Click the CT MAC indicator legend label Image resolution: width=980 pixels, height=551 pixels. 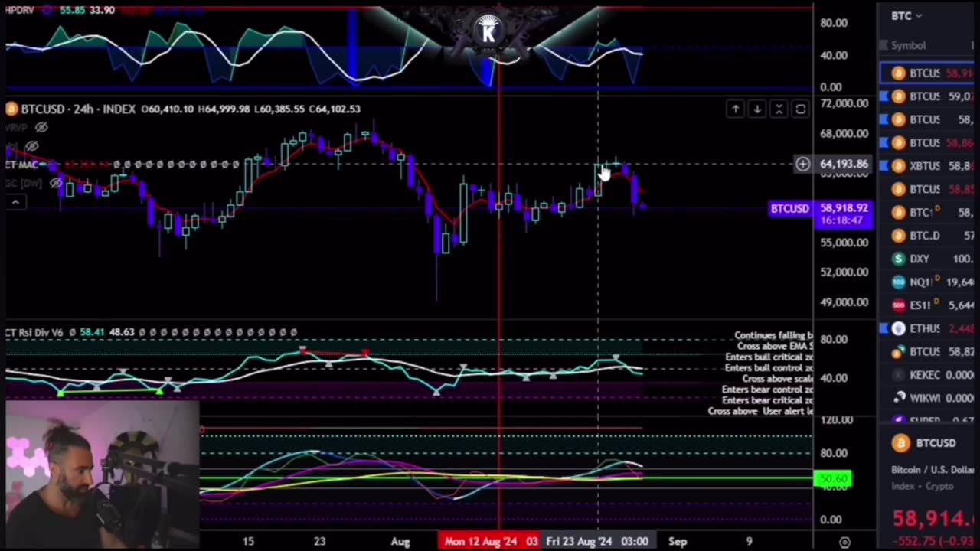(x=21, y=165)
